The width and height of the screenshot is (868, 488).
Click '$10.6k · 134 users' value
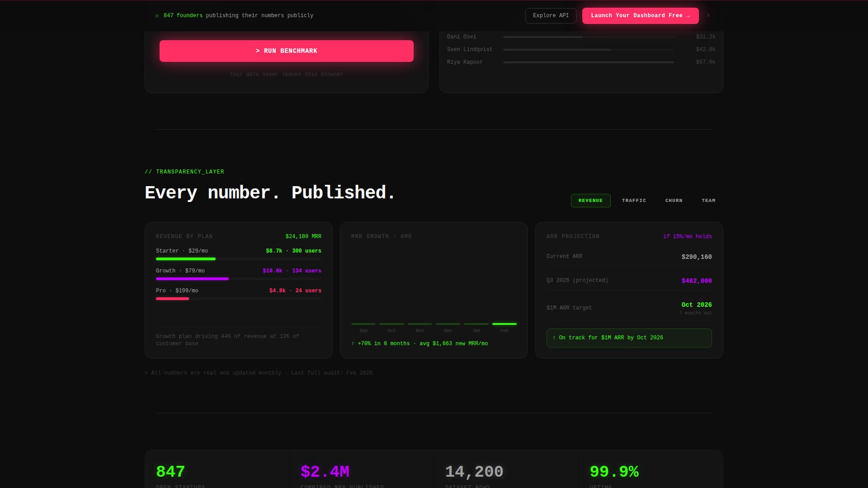pyautogui.click(x=292, y=271)
